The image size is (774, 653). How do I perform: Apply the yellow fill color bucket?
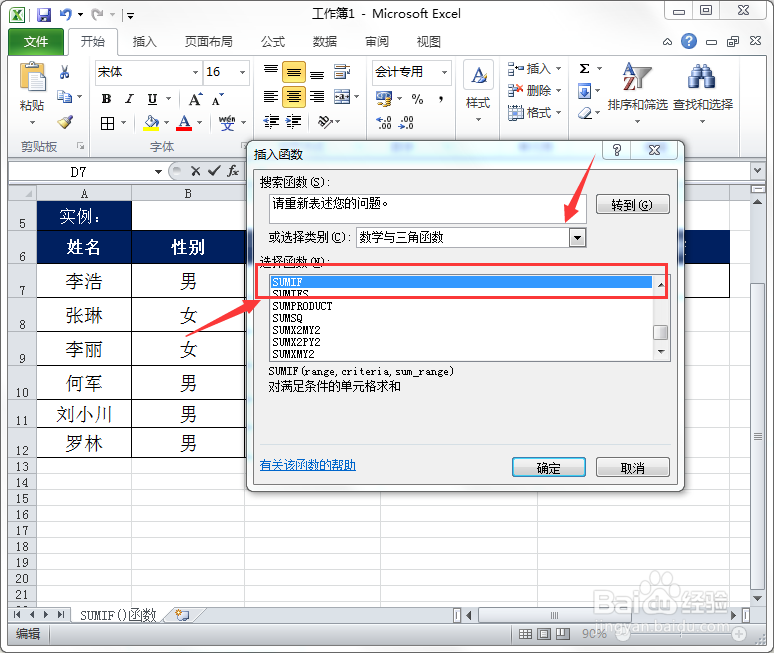pos(151,122)
